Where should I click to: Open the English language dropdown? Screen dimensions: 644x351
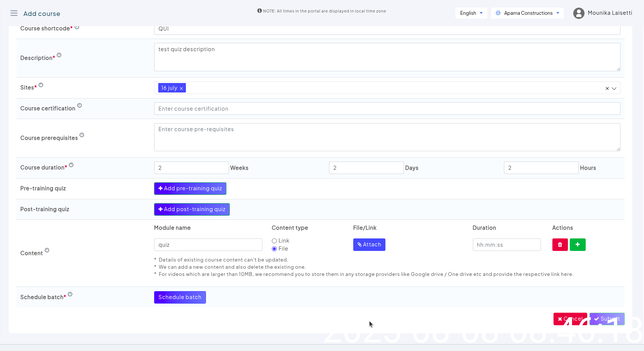point(471,13)
